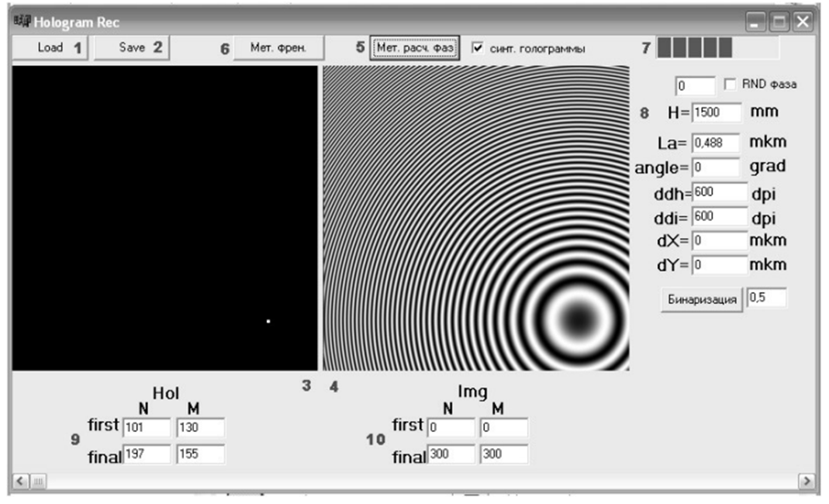829x504 pixels.
Task: Click the horizontal scrollbar left arrow
Action: [20, 481]
